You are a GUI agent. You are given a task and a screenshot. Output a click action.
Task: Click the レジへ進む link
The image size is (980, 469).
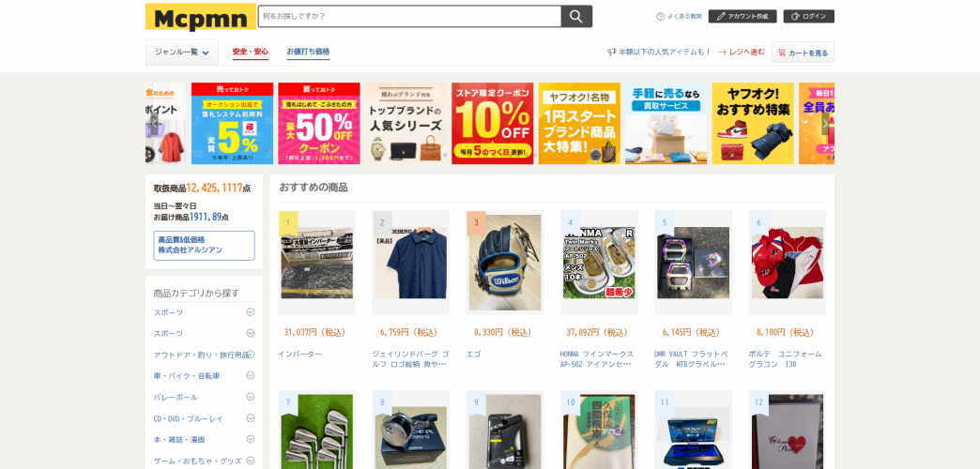coord(742,53)
